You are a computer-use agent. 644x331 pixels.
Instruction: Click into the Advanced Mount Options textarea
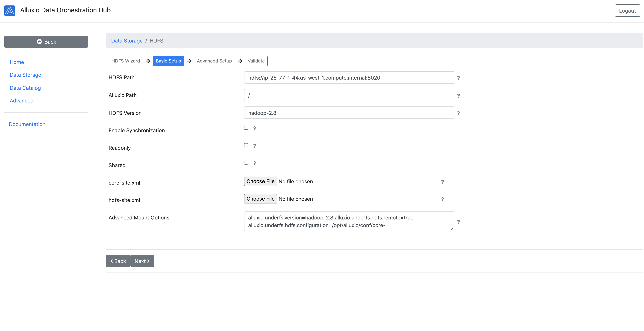tap(349, 221)
